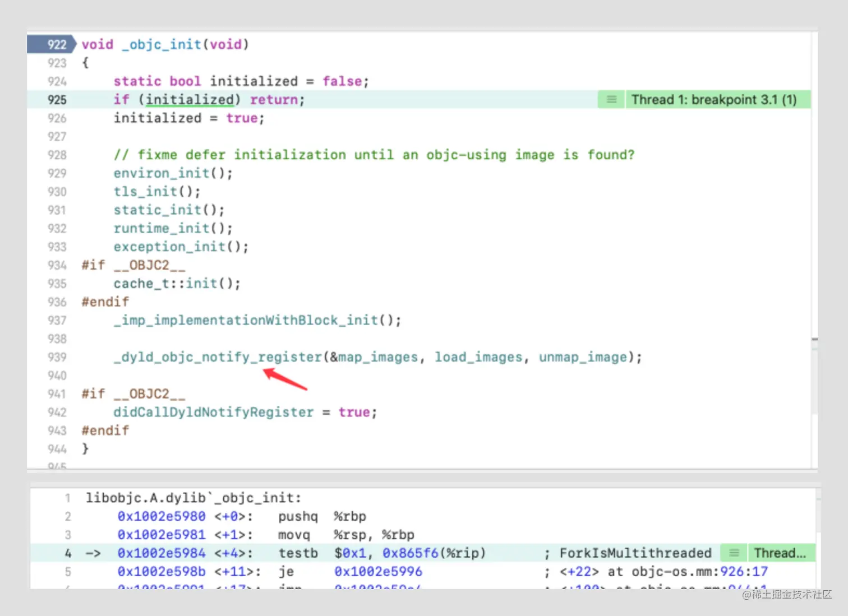Click the 'true' literal on line 942
Image resolution: width=848 pixels, height=616 pixels.
pyautogui.click(x=354, y=413)
